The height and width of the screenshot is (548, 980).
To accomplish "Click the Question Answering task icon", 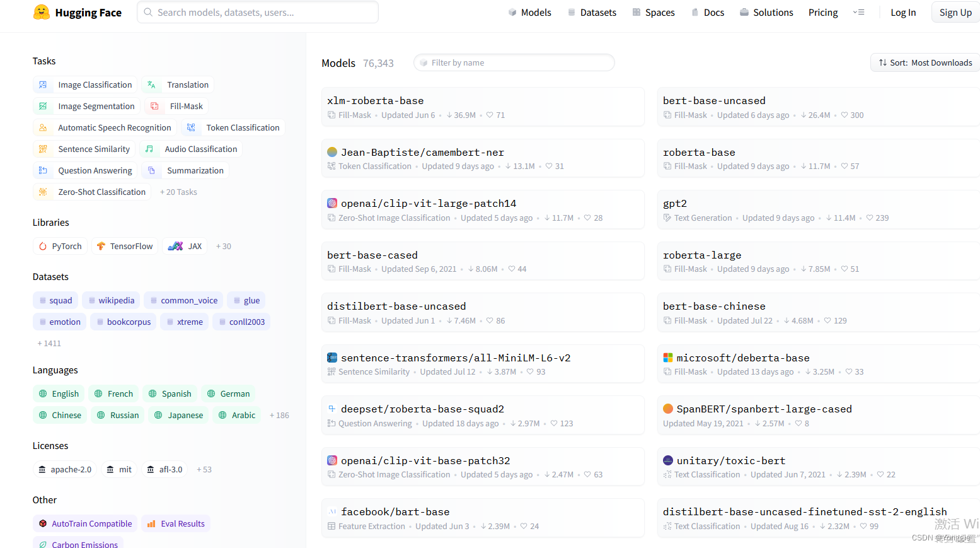I will pyautogui.click(x=43, y=170).
